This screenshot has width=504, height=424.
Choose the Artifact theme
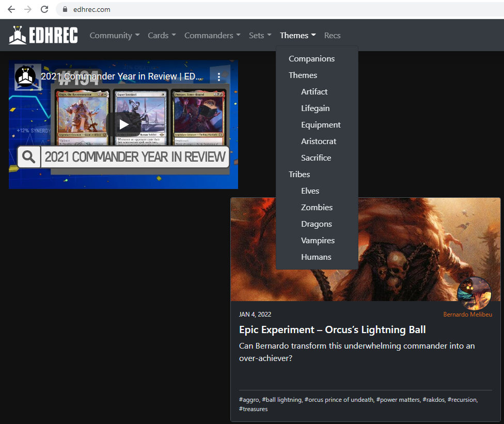(x=314, y=91)
